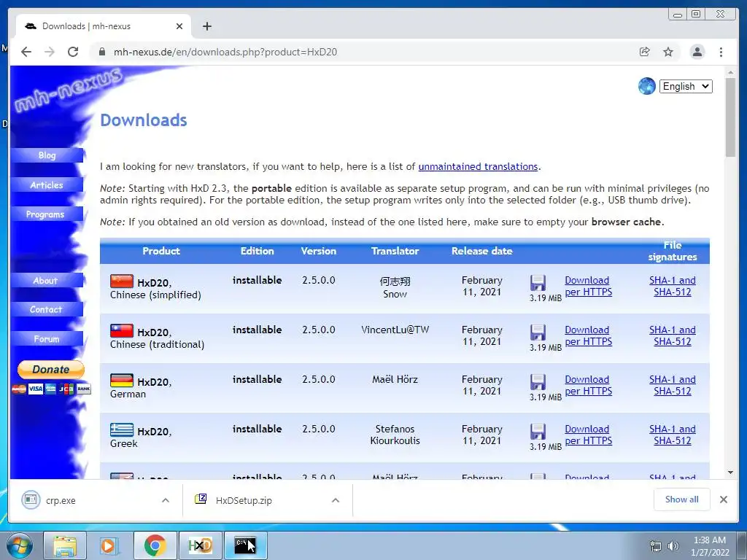747x560 pixels.
Task: Expand options arrow for crp.exe download
Action: [166, 500]
